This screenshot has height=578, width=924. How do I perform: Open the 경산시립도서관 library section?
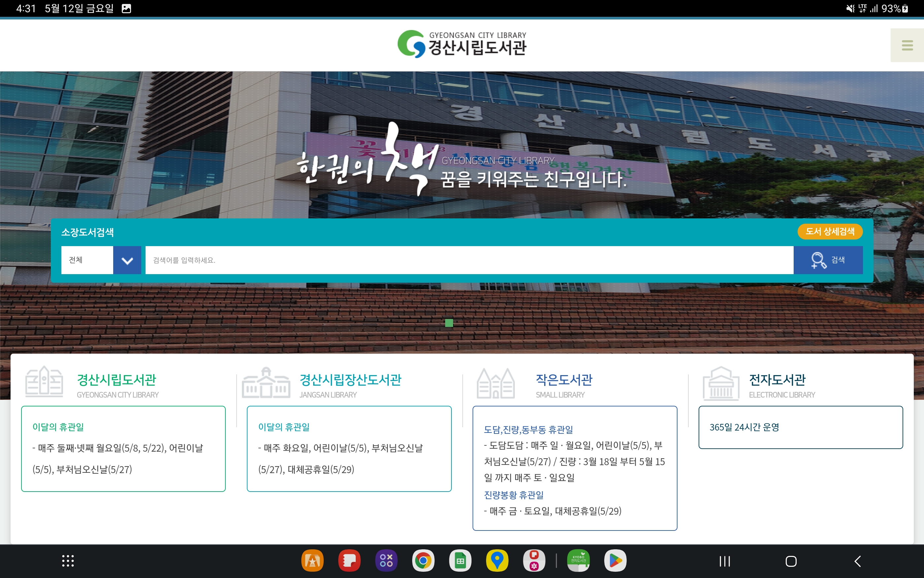116,380
